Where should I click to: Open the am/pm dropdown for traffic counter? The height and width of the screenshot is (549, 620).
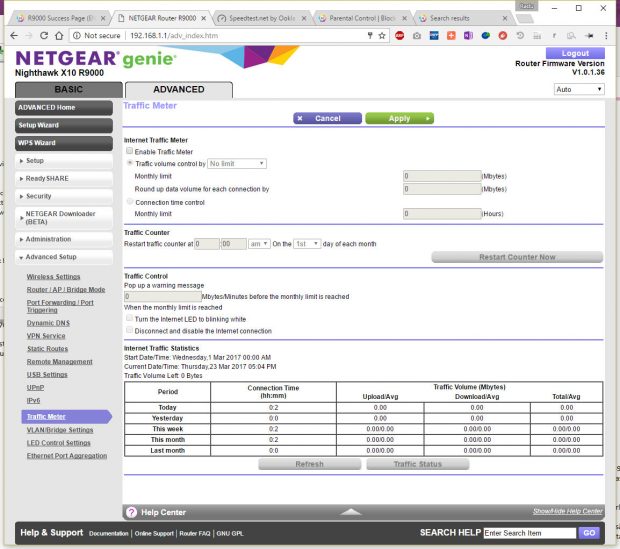[259, 243]
